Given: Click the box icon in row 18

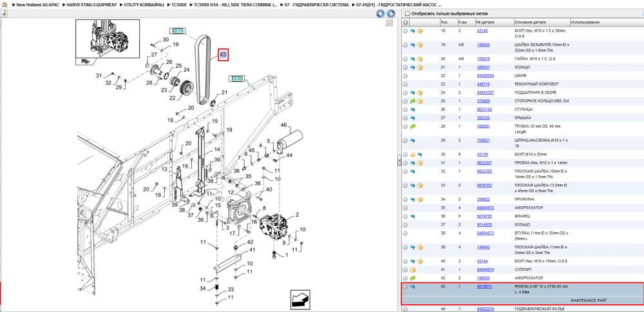Looking at the screenshot, I should tap(420, 31).
